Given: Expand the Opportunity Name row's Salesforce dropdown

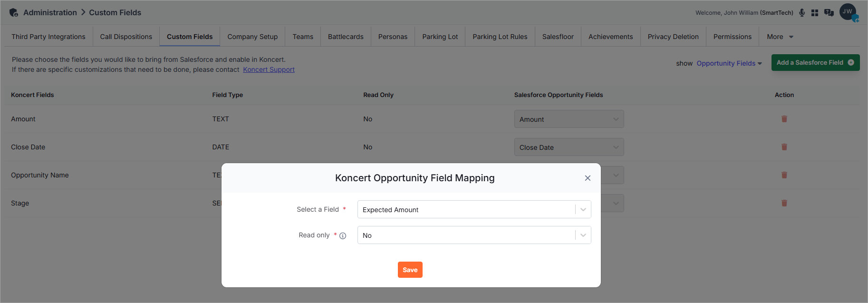Looking at the screenshot, I should click(613, 175).
